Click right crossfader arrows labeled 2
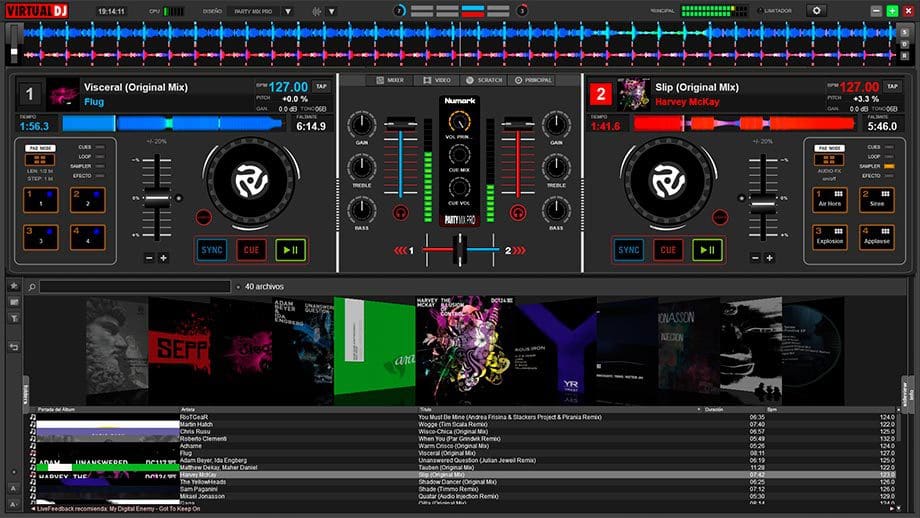Viewport: 920px width, 518px height. click(515, 250)
